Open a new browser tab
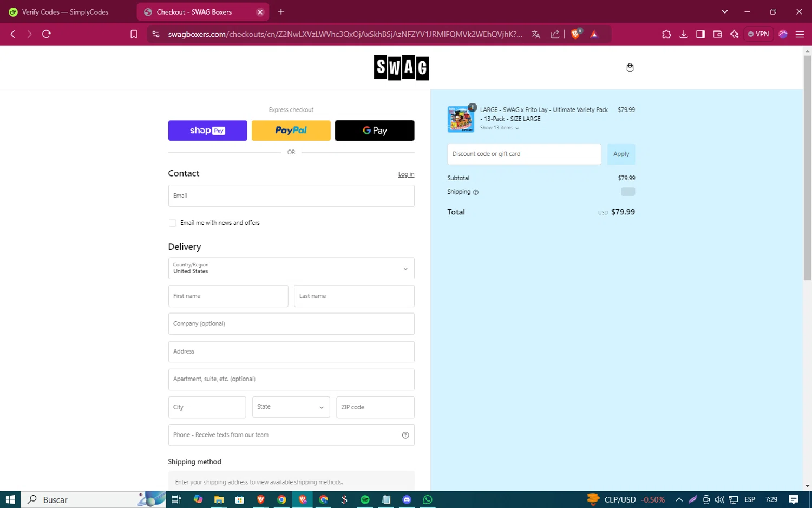The width and height of the screenshot is (812, 508). point(281,11)
